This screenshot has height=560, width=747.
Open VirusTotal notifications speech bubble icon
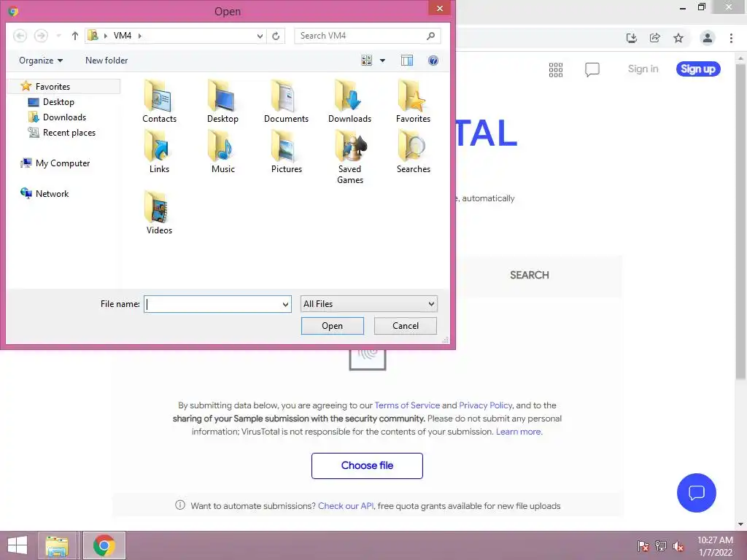[x=592, y=69]
